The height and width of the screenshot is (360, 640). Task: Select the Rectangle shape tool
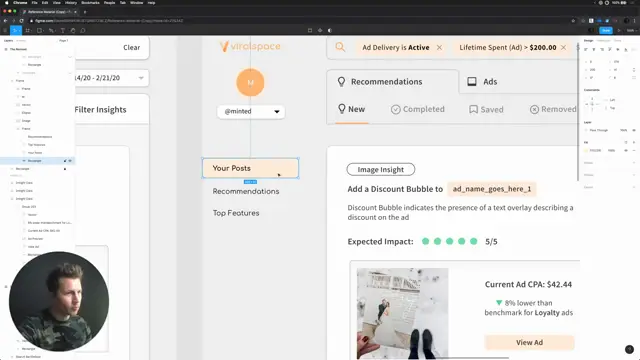tap(40, 30)
